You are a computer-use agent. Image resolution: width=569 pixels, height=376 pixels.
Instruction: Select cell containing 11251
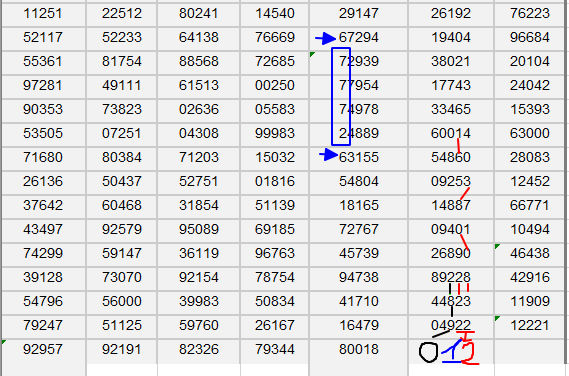(x=44, y=14)
